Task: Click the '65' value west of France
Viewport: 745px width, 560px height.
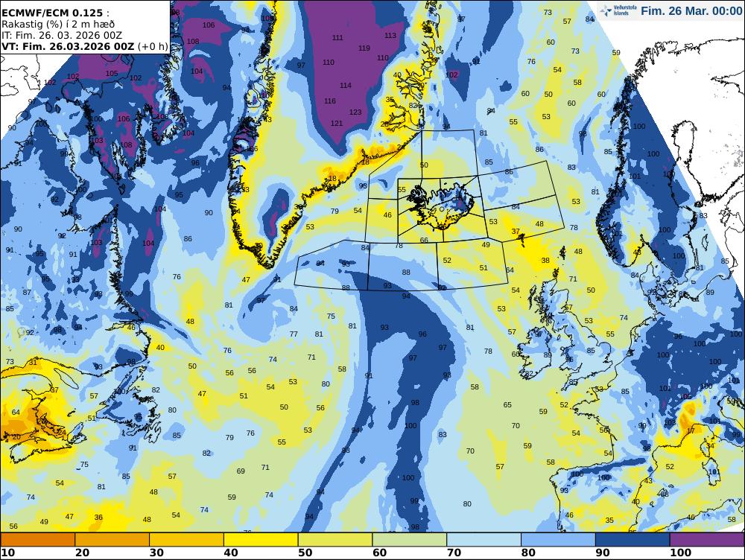Action: [x=507, y=405]
